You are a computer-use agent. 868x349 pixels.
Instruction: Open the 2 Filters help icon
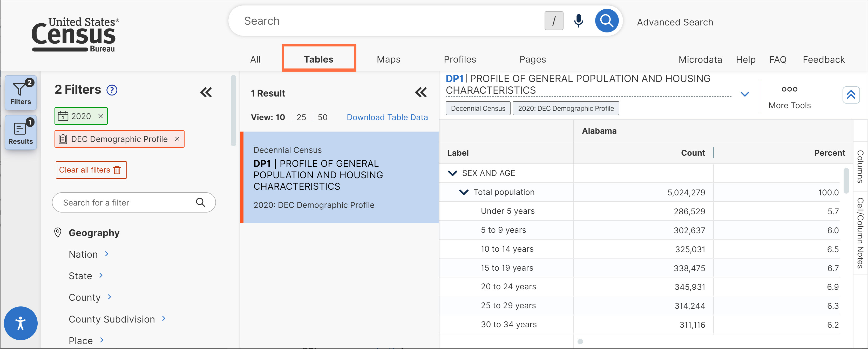pos(112,90)
